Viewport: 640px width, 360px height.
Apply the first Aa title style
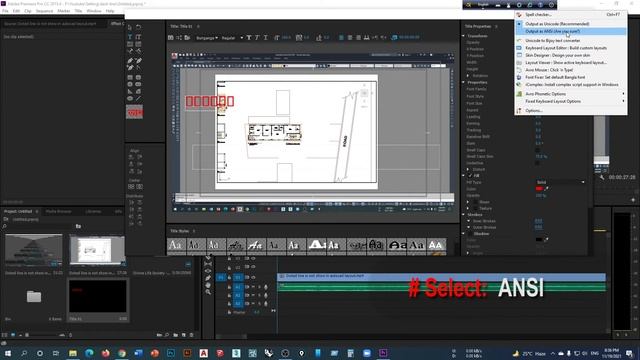pyautogui.click(x=176, y=245)
